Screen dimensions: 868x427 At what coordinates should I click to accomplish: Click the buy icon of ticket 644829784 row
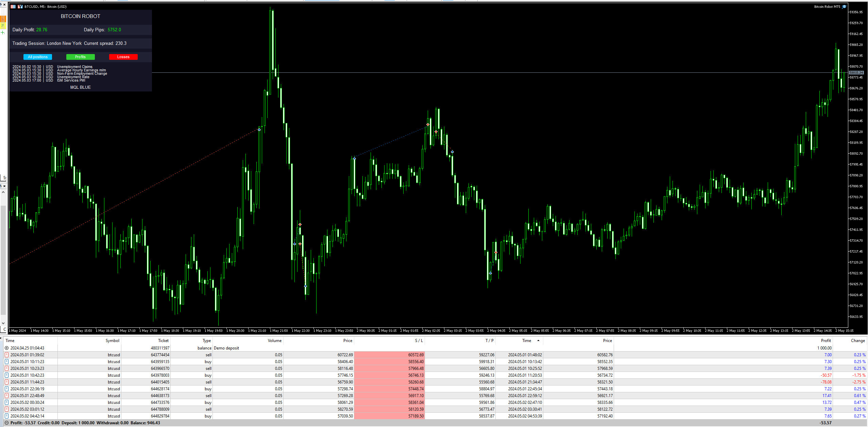click(x=6, y=416)
